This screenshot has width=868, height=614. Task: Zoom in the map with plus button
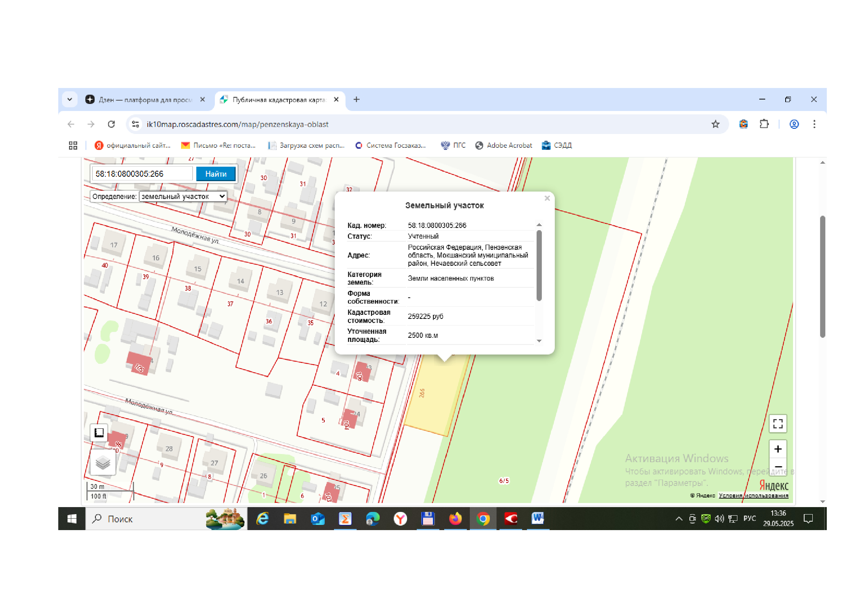[778, 449]
